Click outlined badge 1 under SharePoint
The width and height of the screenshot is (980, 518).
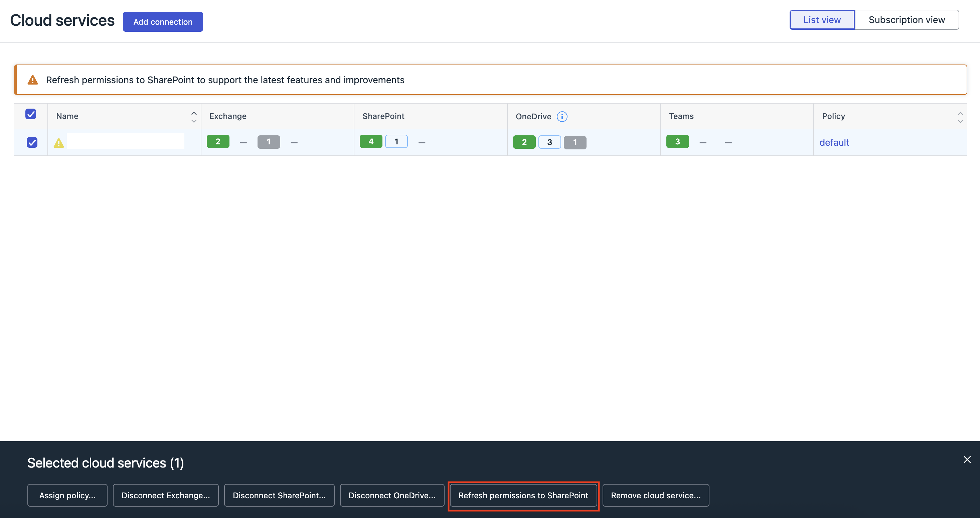coord(396,142)
